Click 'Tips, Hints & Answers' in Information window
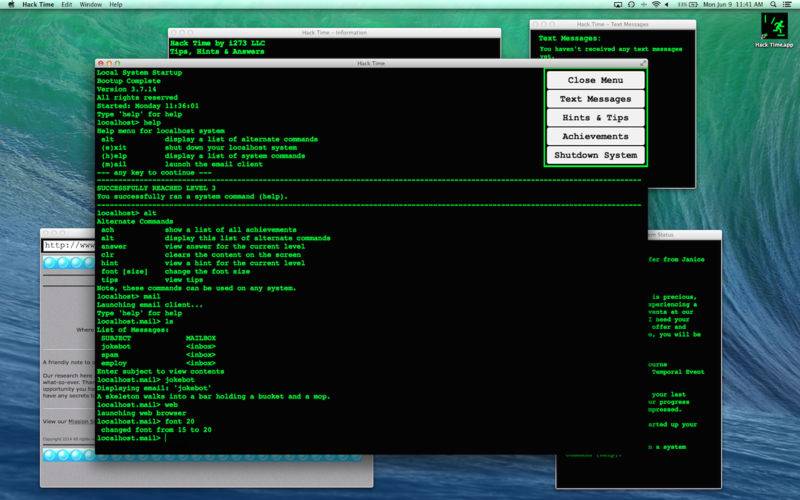This screenshot has height=500, width=800. [218, 52]
